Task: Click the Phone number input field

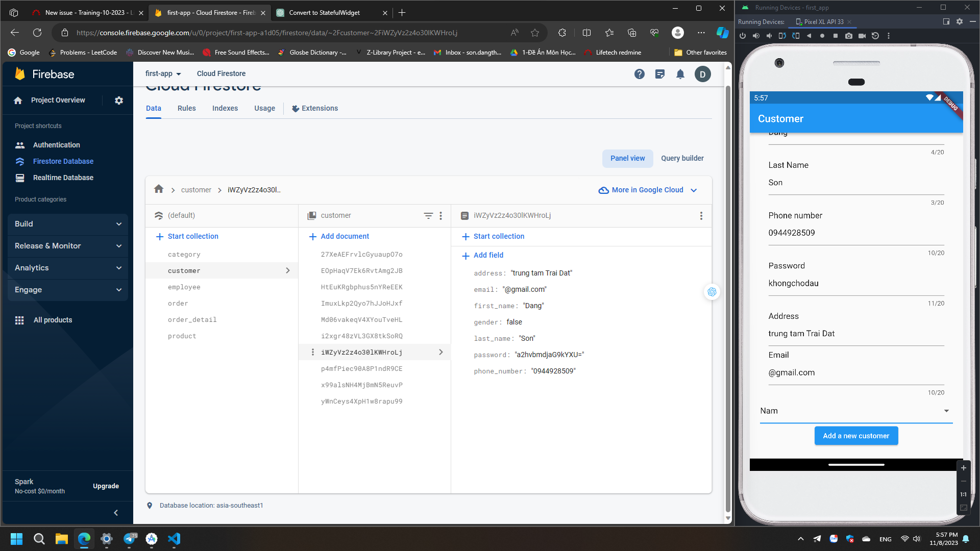Action: coord(856,233)
